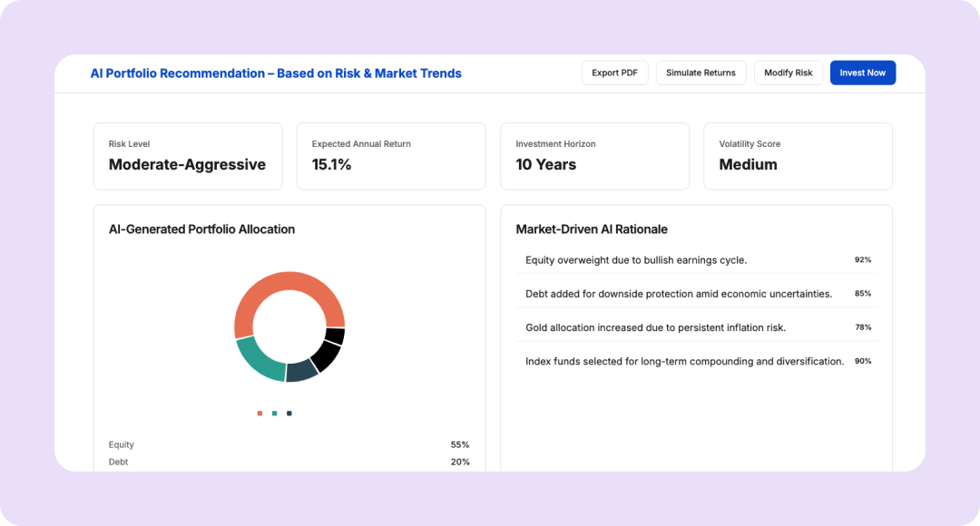Toggle the teal legend dot

coord(274,414)
